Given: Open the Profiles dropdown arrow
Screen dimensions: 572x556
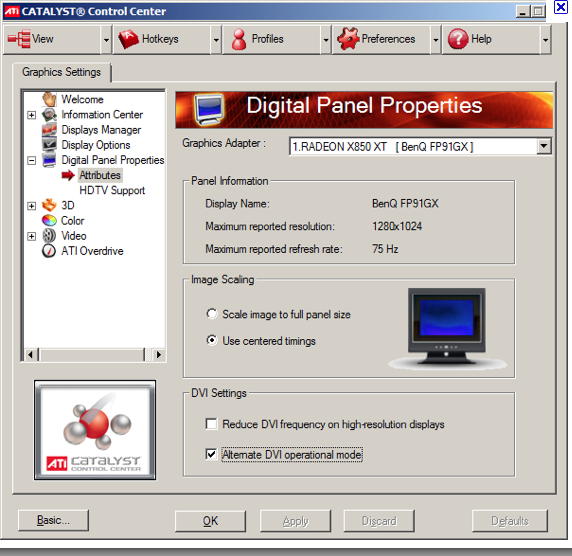Looking at the screenshot, I should [x=326, y=39].
